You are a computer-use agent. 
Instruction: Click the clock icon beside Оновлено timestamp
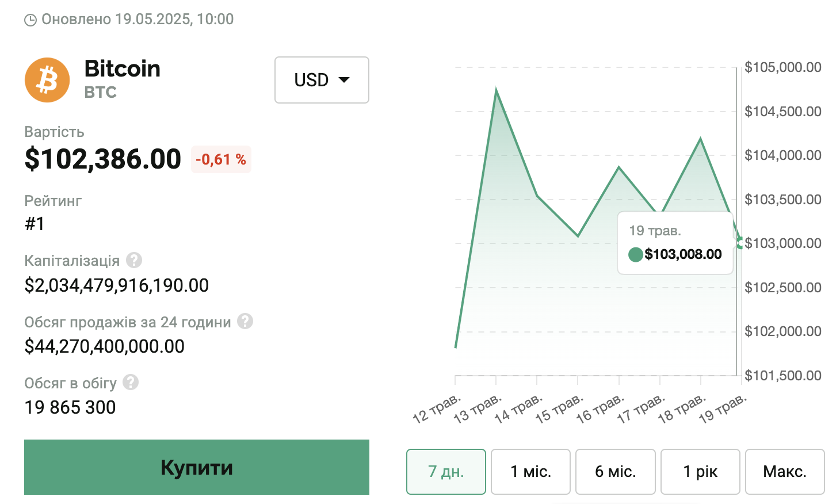pyautogui.click(x=30, y=20)
